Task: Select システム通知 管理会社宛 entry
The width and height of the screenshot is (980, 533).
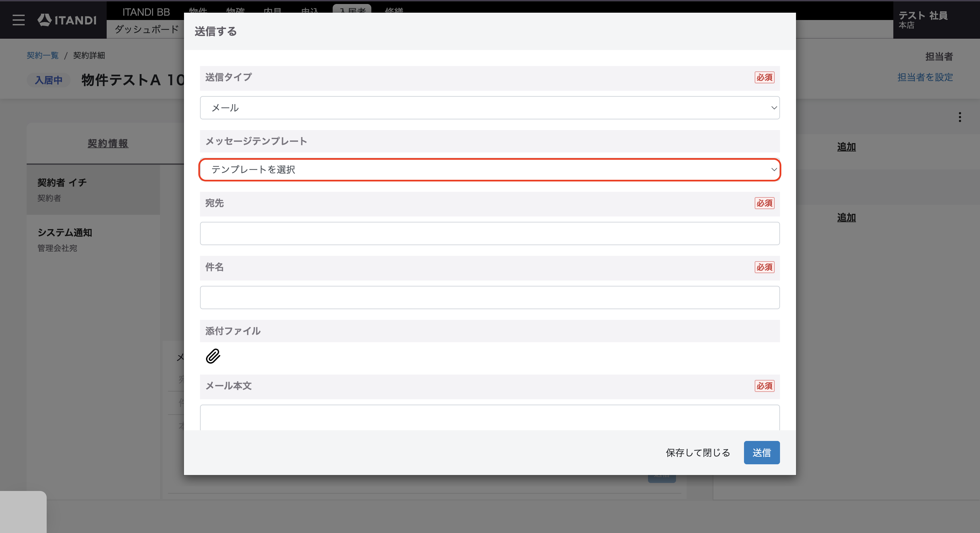Action: pos(93,240)
